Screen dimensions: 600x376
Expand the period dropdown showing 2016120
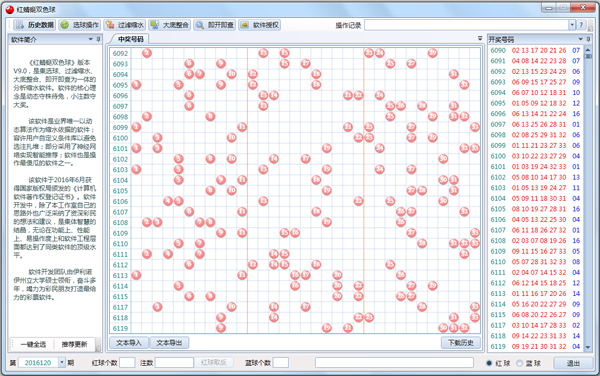pos(62,363)
